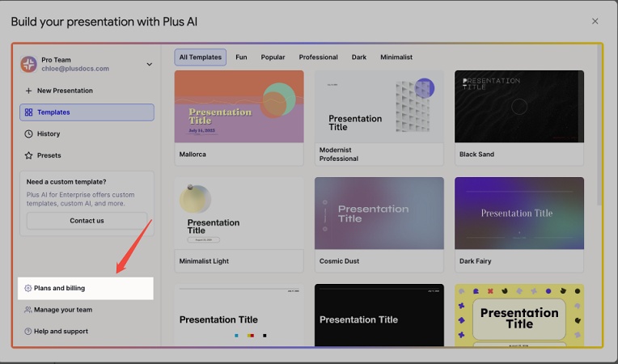The image size is (618, 364).
Task: Choose the Modernist Professional template thumbnail
Action: 379,106
